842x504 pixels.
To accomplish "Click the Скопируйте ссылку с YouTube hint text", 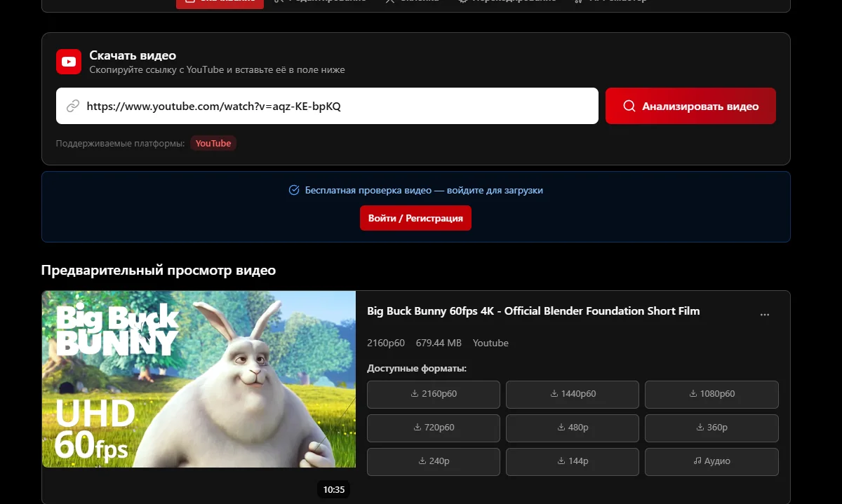I will click(217, 69).
